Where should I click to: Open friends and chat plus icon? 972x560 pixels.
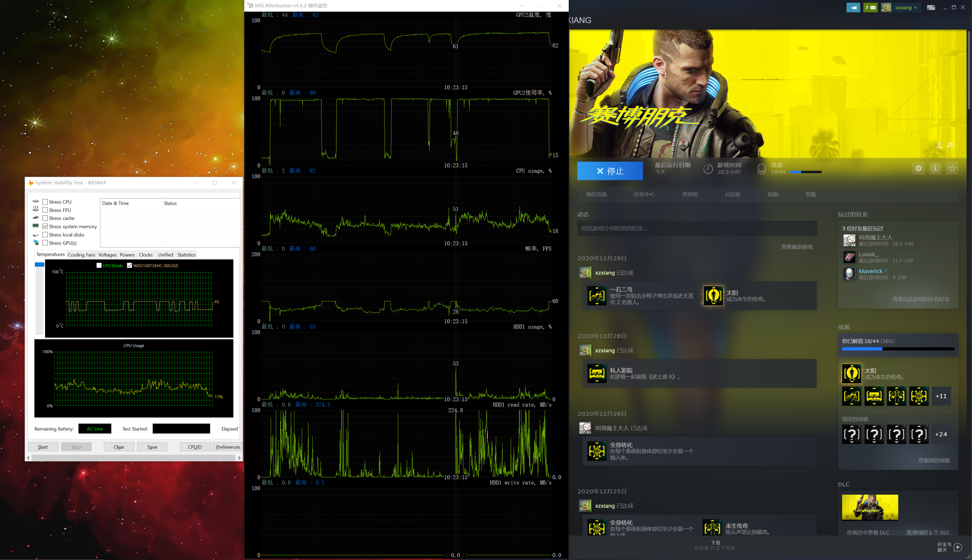(958, 547)
